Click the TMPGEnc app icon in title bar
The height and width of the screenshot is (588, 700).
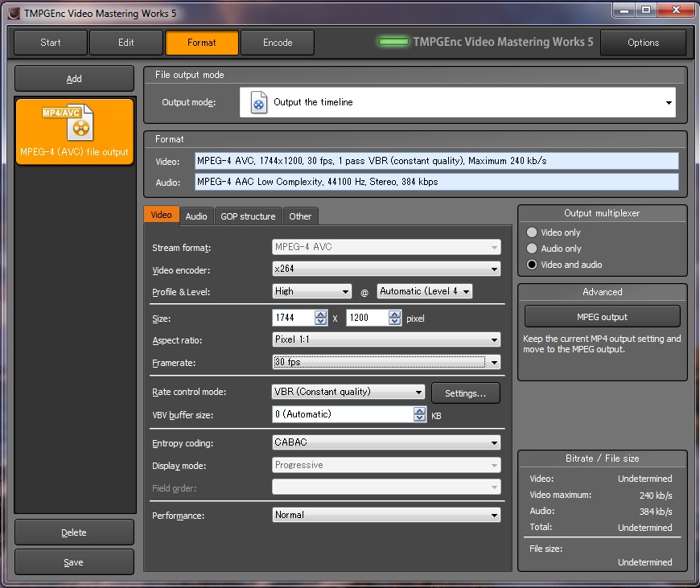coord(14,14)
